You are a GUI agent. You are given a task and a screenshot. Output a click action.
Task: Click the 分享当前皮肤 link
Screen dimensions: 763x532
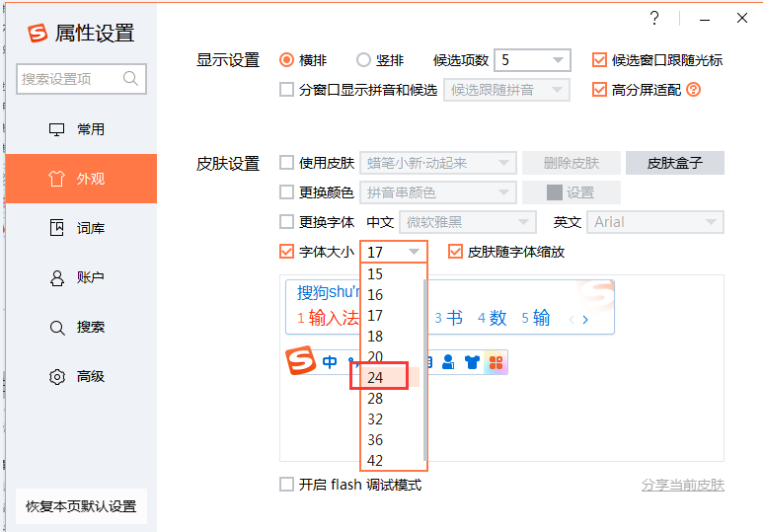click(683, 485)
